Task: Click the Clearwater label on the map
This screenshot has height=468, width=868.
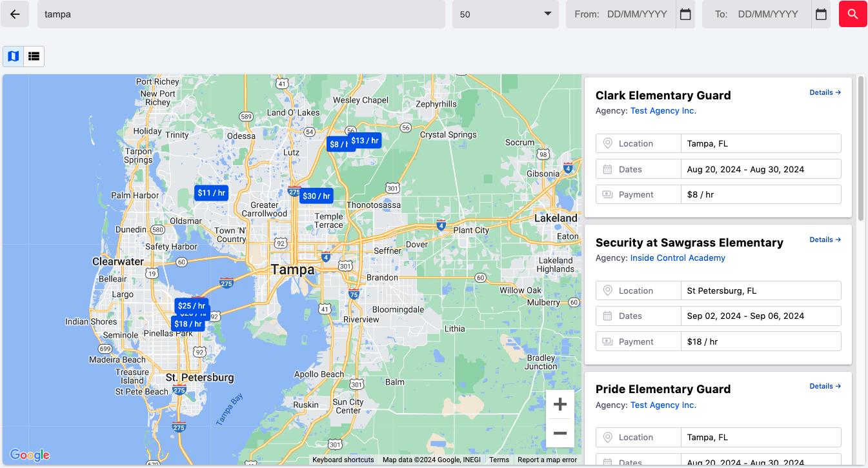Action: pos(118,262)
